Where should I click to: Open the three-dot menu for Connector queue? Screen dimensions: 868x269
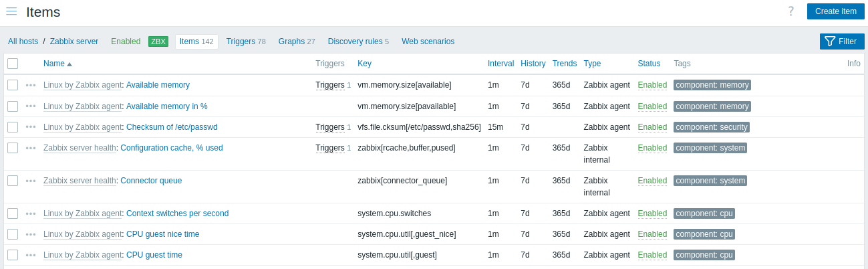(x=31, y=181)
